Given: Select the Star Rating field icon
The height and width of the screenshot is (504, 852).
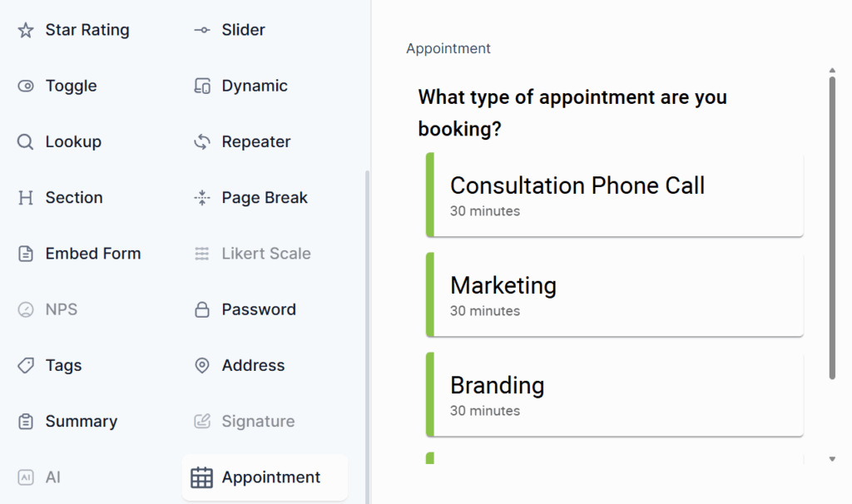Looking at the screenshot, I should [26, 29].
